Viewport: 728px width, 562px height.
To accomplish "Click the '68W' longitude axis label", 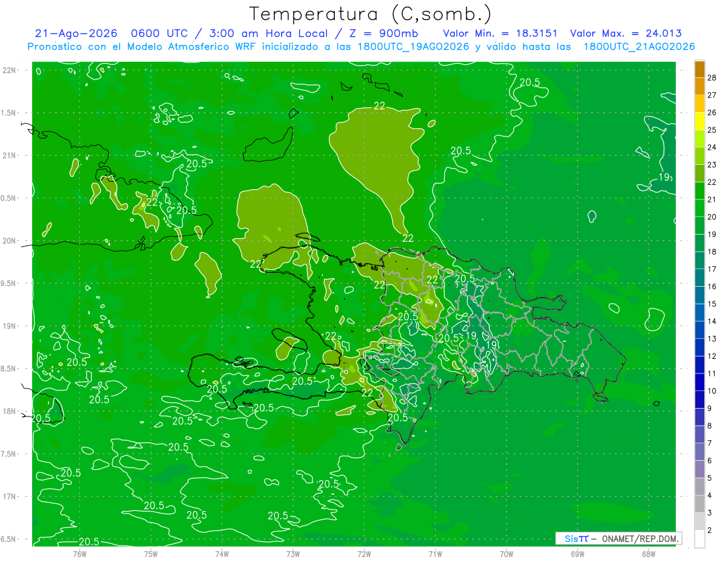I will [648, 554].
